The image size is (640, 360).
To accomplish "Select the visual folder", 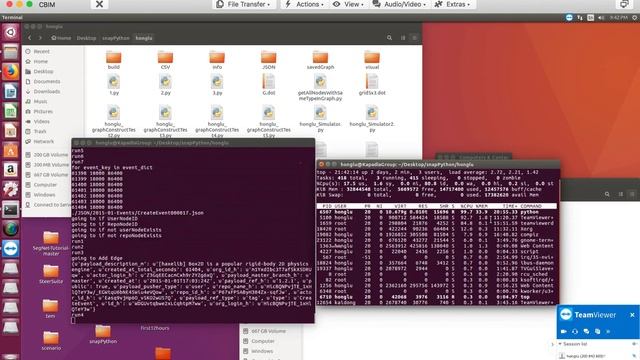I will [372, 60].
